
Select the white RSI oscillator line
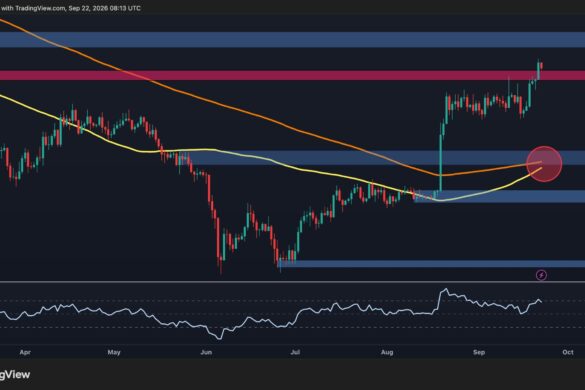pyautogui.click(x=270, y=313)
